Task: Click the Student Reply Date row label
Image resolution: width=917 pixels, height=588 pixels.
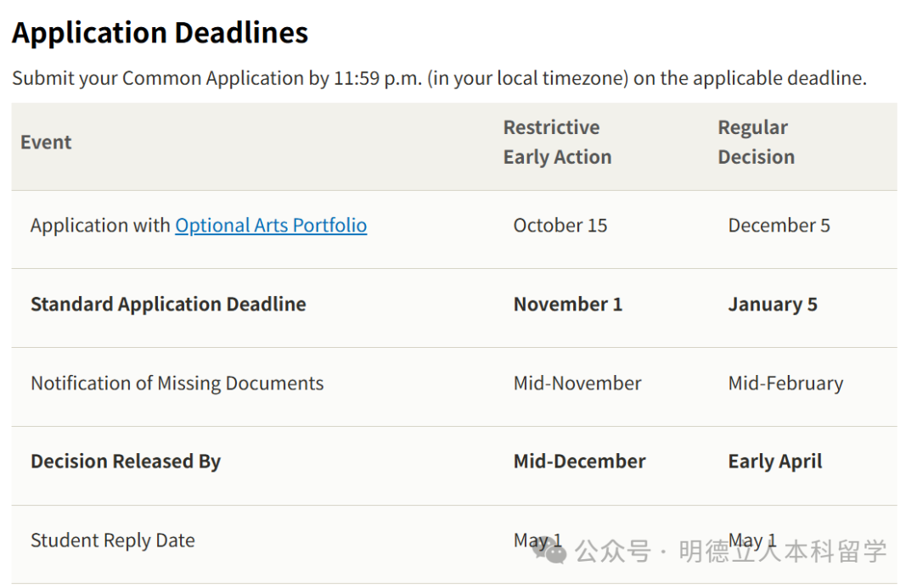Action: tap(113, 540)
